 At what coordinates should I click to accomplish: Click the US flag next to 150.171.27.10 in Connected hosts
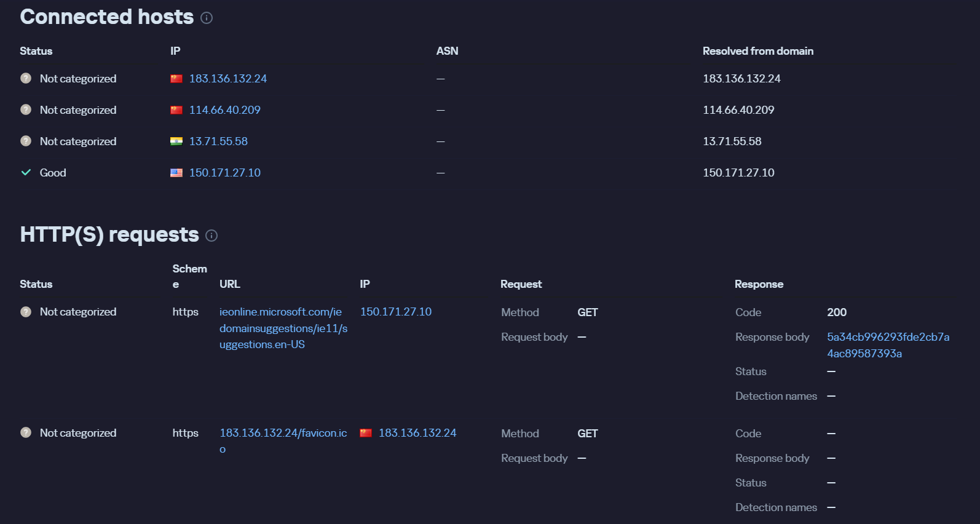(176, 173)
